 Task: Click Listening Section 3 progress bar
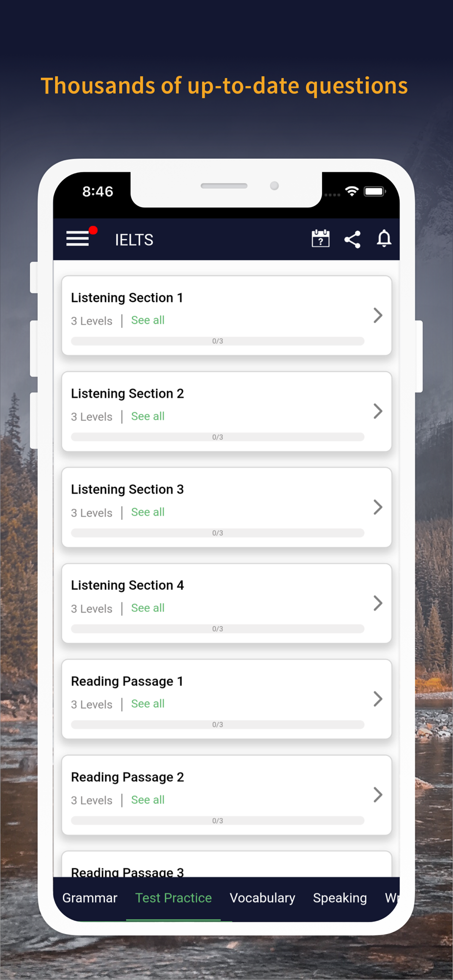click(217, 533)
